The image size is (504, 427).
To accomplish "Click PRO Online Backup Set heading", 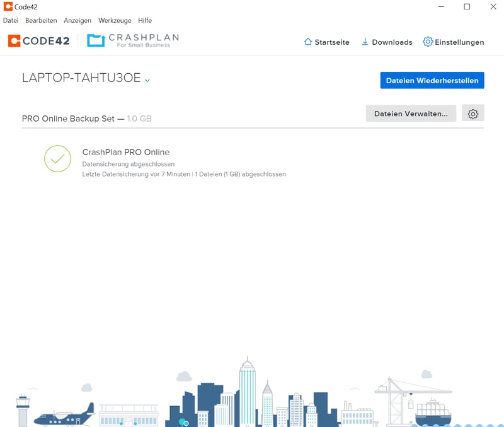I will coord(68,119).
